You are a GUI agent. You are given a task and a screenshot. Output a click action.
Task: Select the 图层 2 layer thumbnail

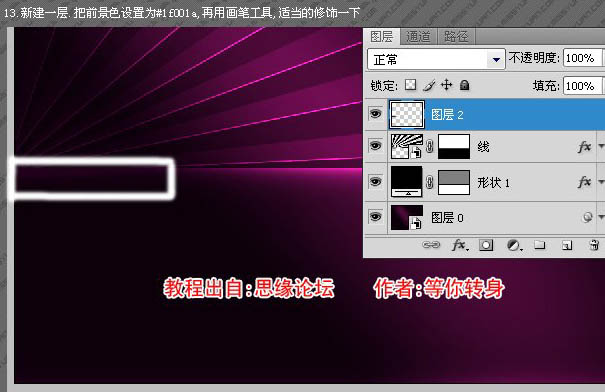[407, 115]
